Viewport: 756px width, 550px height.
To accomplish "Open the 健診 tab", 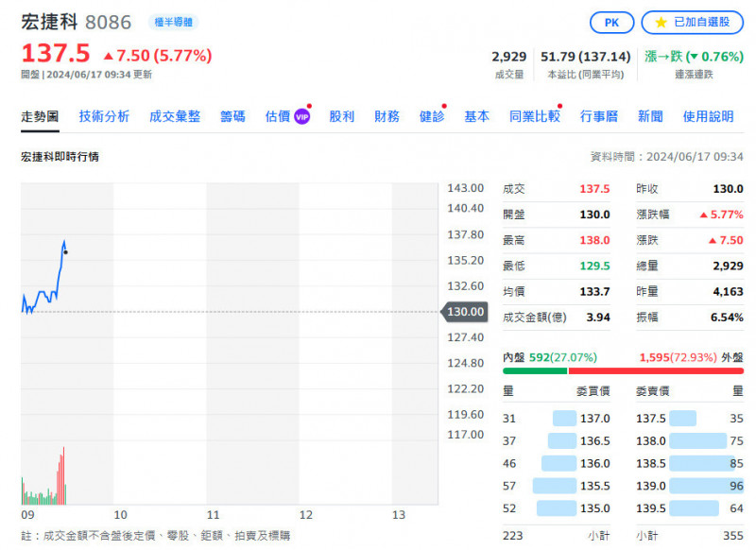I will click(432, 116).
